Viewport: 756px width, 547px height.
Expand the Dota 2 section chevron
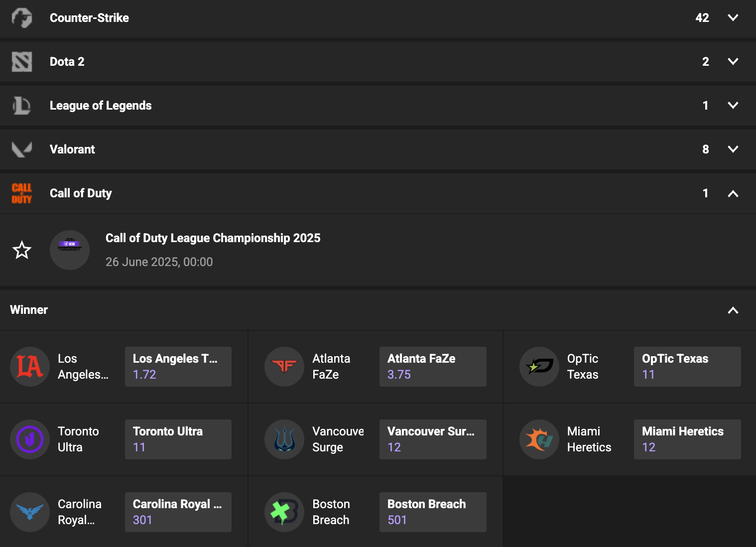click(733, 62)
